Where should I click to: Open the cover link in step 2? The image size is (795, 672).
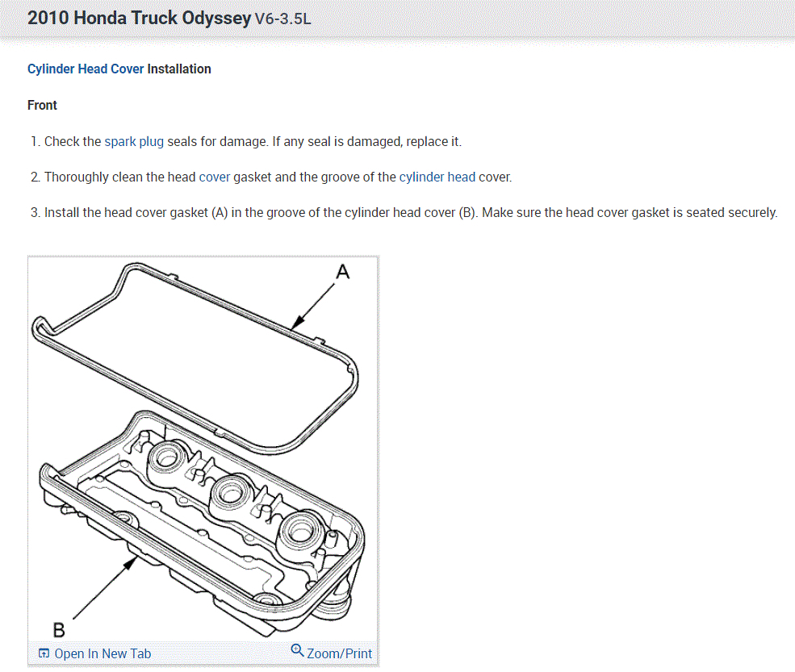[215, 177]
